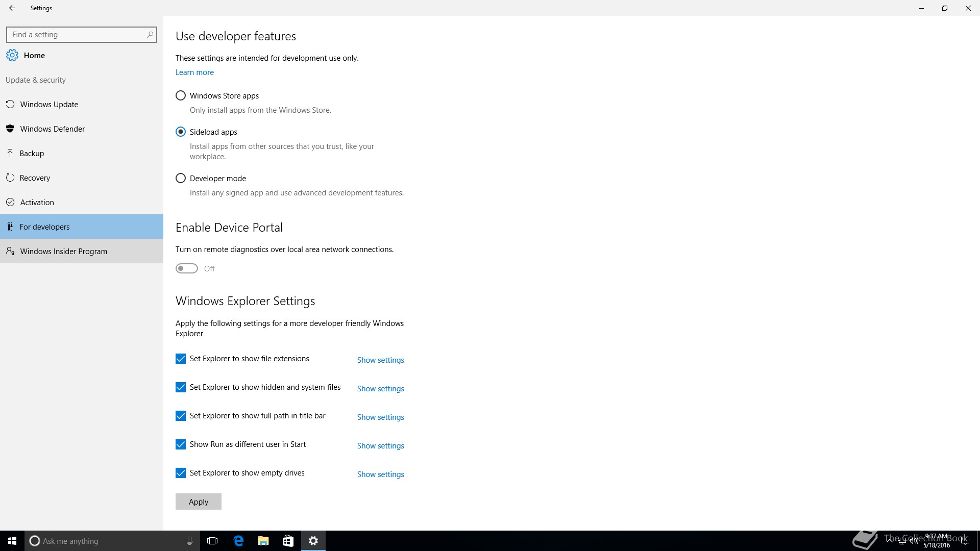The image size is (980, 551).
Task: Open Windows Insider Program page
Action: tap(82, 251)
